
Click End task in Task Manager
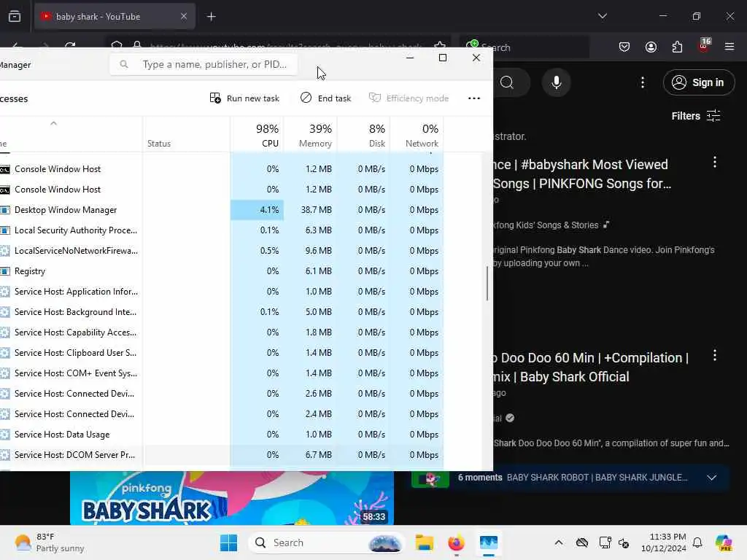pyautogui.click(x=325, y=98)
